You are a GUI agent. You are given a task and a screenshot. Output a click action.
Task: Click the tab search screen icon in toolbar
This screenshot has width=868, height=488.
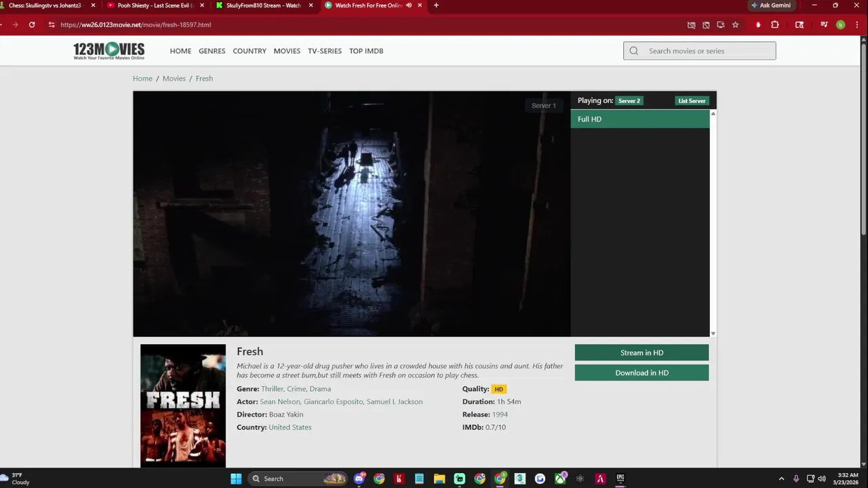pos(800,25)
